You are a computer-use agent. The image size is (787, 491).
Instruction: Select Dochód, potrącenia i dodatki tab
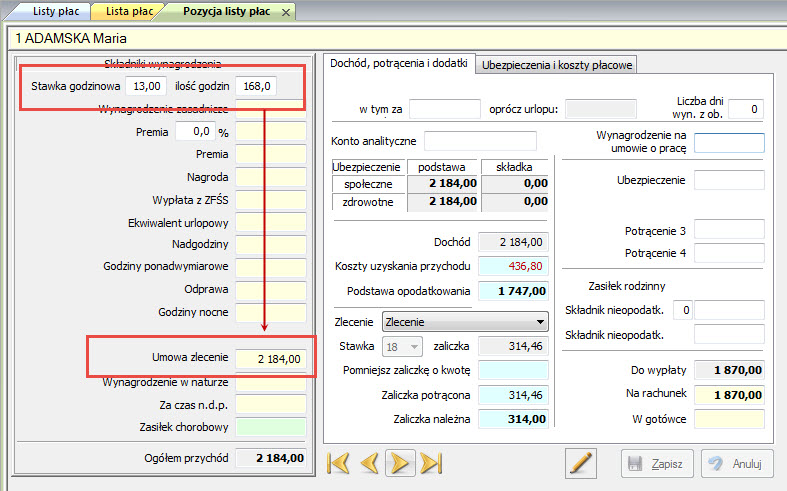pos(399,64)
